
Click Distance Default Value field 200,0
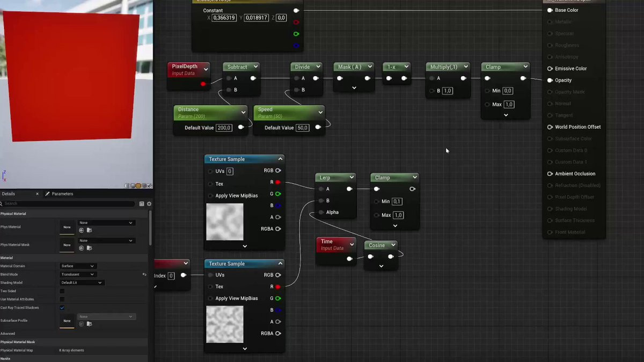coord(224,128)
